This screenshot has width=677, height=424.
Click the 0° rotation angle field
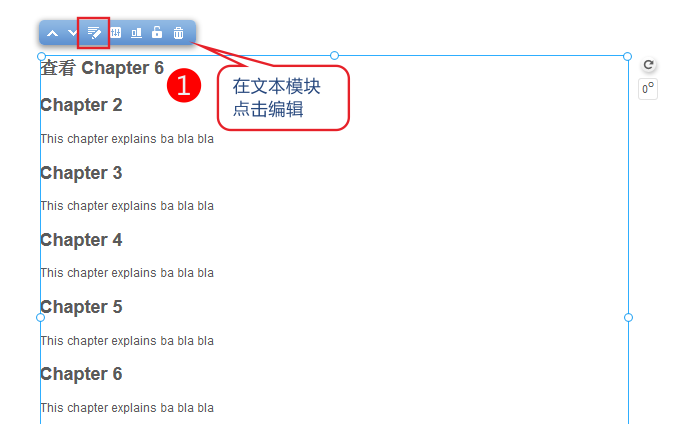click(648, 89)
